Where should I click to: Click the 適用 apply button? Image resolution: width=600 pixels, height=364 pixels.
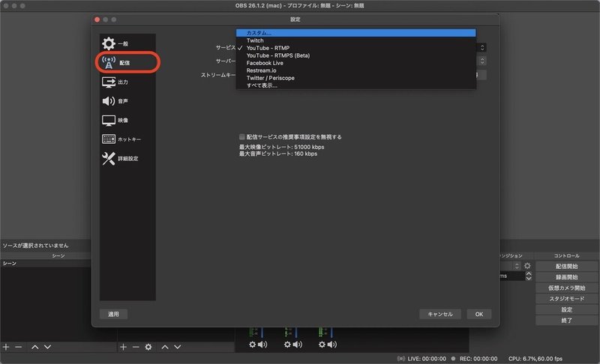point(113,314)
